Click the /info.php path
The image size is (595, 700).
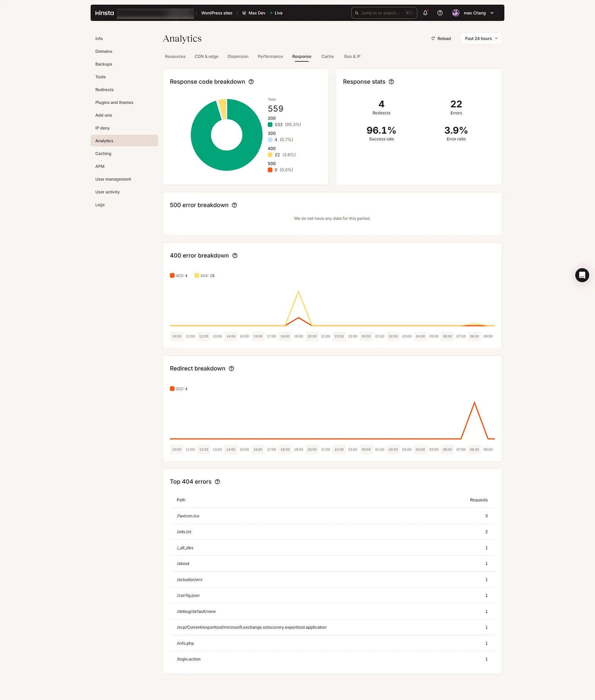point(186,643)
